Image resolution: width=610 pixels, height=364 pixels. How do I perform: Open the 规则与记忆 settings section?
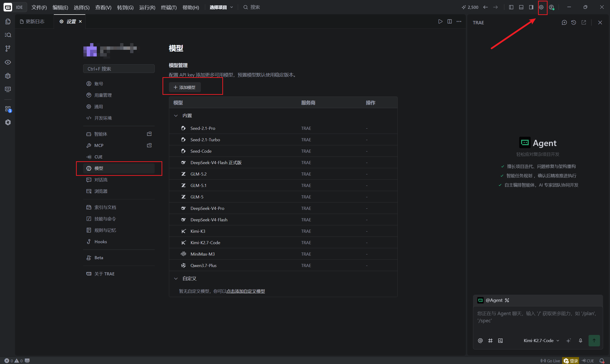tap(119, 230)
